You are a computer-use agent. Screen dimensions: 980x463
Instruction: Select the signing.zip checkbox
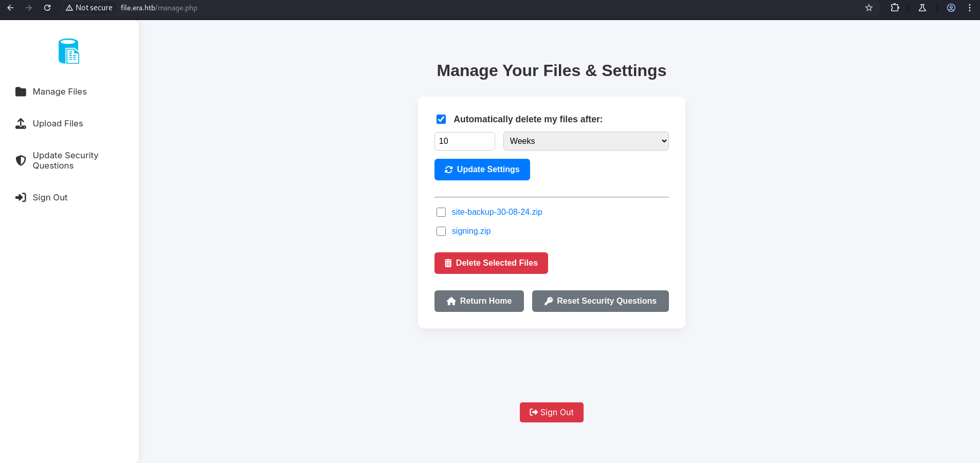tap(441, 231)
